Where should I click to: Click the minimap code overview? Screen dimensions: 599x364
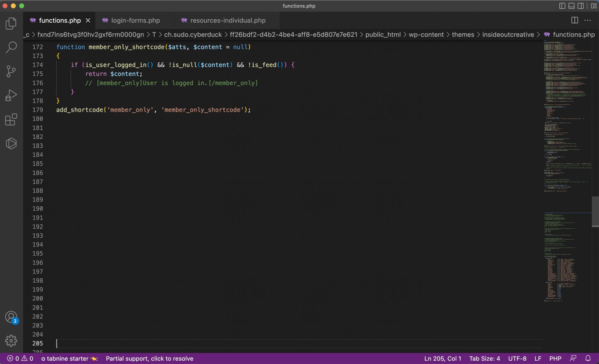pyautogui.click(x=567, y=171)
